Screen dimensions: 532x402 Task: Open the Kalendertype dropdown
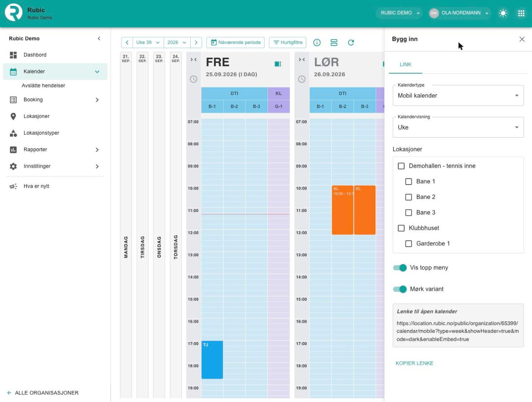(458, 95)
